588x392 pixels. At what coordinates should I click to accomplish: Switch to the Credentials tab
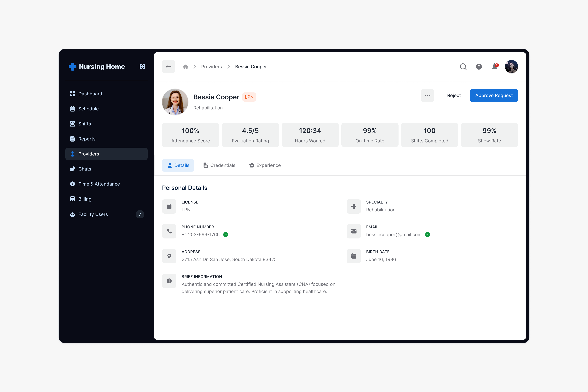(219, 165)
